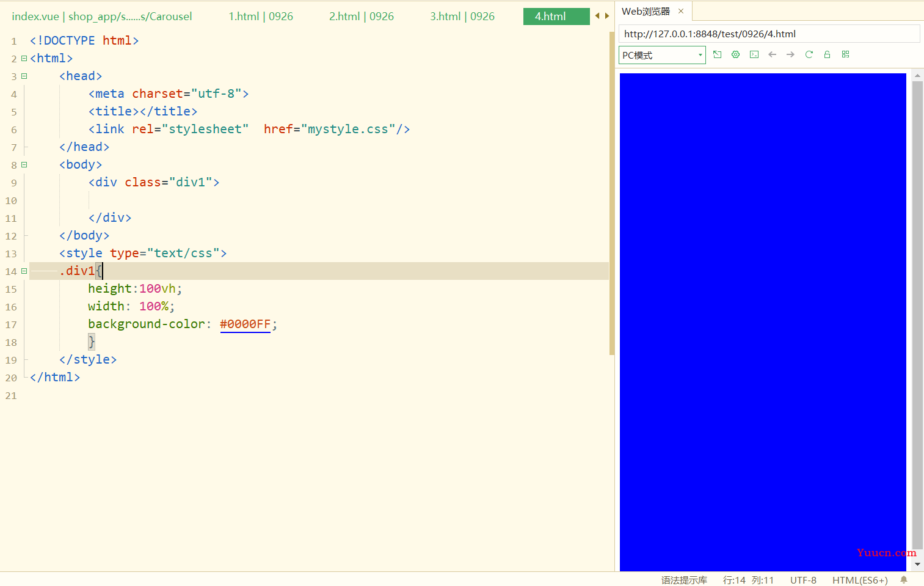The width and height of the screenshot is (924, 586).
Task: Collapse the .div1 rule fold on line 14
Action: (x=24, y=271)
